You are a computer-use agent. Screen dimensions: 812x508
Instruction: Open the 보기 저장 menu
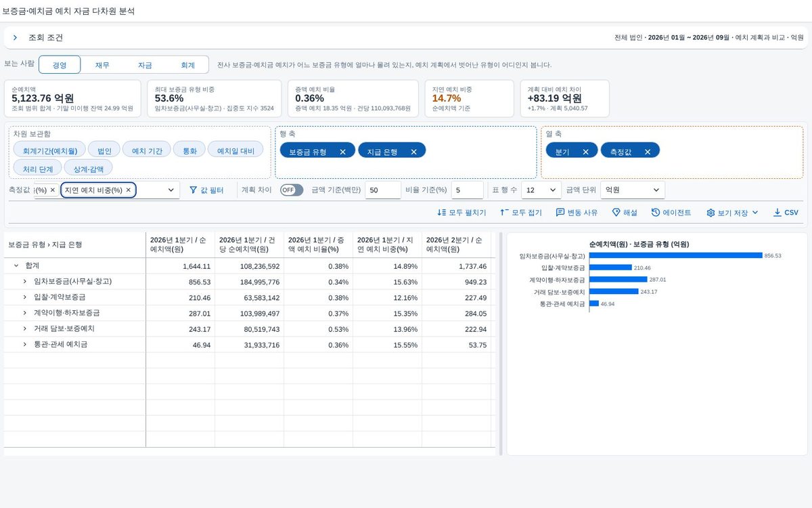[x=732, y=213]
